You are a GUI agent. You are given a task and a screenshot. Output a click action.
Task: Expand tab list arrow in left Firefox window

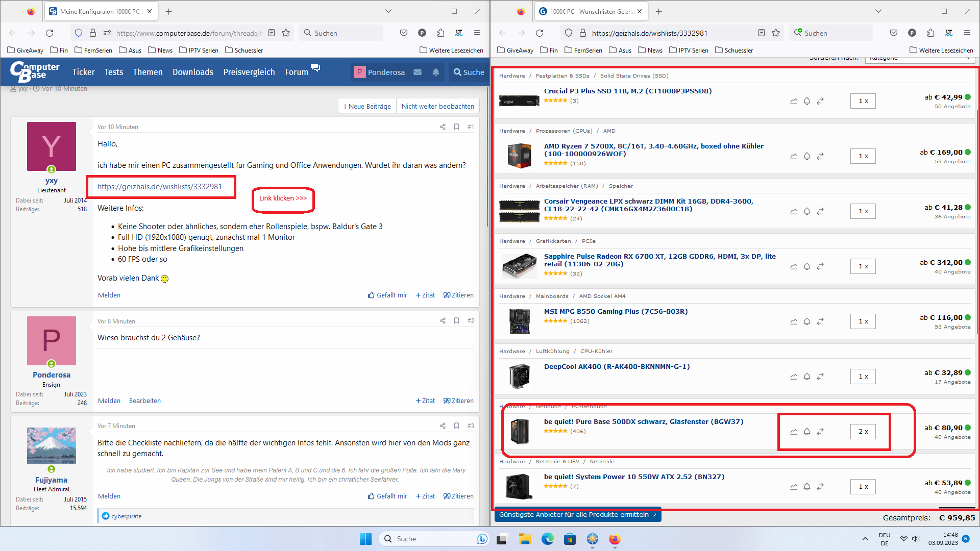[x=388, y=11]
